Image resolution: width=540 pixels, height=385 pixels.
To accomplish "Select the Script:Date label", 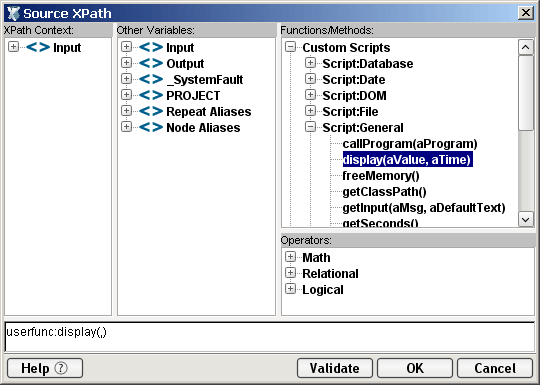I will click(354, 80).
